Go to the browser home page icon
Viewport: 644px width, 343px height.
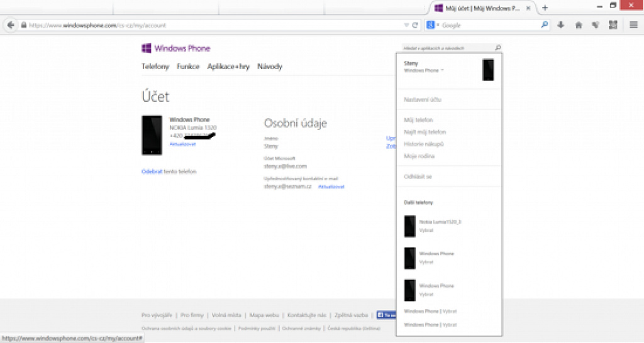pyautogui.click(x=579, y=25)
